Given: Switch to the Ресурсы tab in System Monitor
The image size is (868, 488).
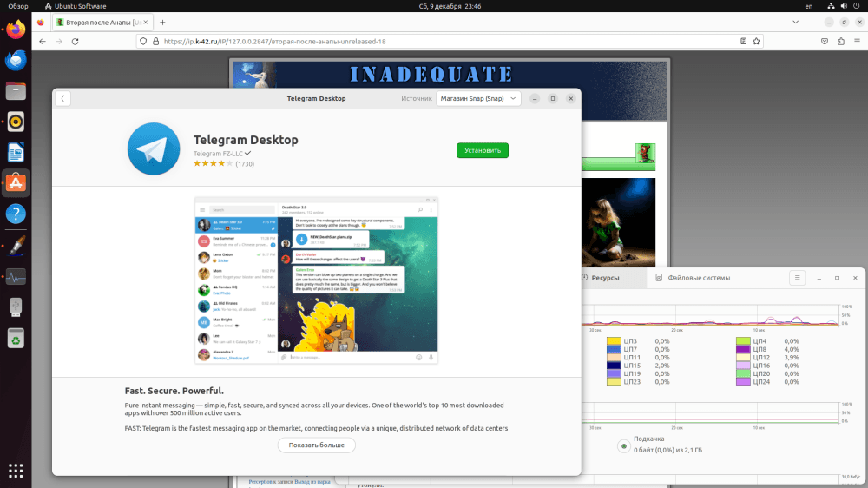Looking at the screenshot, I should tap(605, 278).
